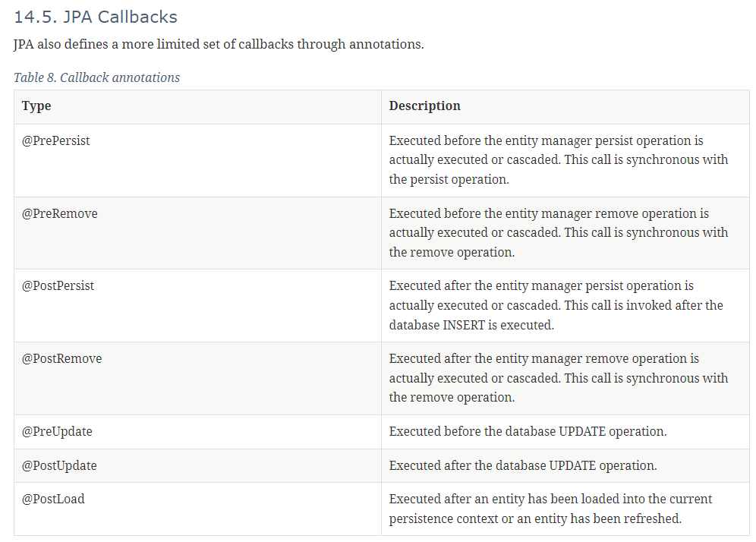Click the @PostLoad description about refreshed entity
This screenshot has width=756, height=542.
point(550,509)
